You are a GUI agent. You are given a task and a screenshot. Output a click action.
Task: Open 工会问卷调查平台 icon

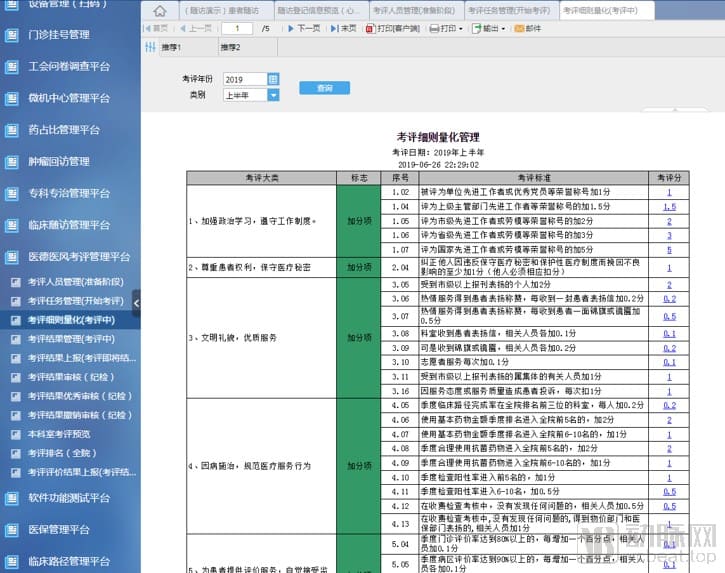pos(12,67)
